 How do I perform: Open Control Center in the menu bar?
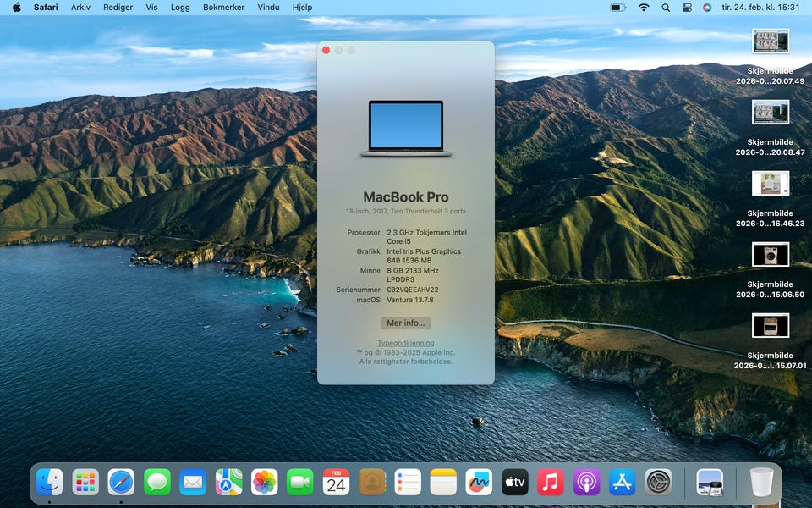(686, 7)
